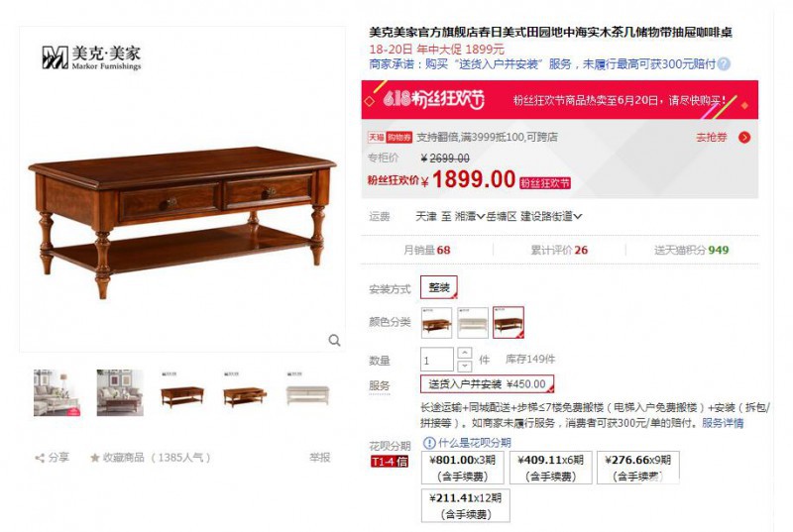Choose the ¥211.41x12期 installment option
Screen dimensions: 793x532
pyautogui.click(x=465, y=505)
